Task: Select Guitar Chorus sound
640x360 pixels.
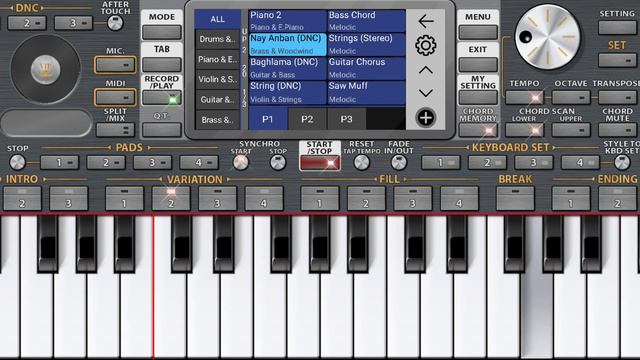Action: coord(367,69)
